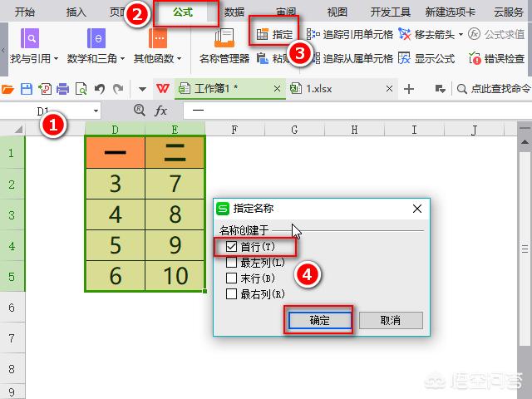Viewport: 532px width, 399px height.
Task: Switch to the 插入 ribbon tab
Action: click(x=76, y=12)
